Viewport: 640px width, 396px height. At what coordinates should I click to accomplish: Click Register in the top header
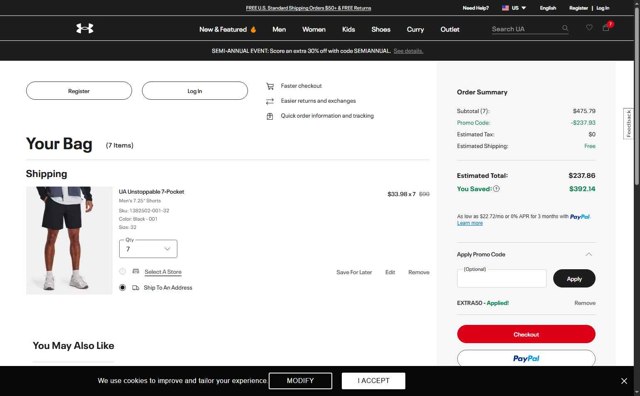click(x=578, y=8)
